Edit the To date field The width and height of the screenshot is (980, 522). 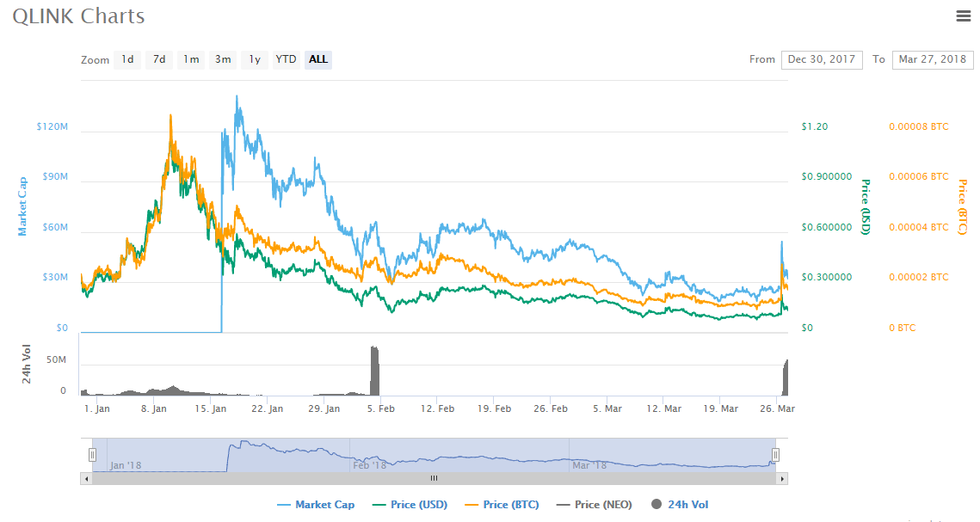[x=932, y=59]
